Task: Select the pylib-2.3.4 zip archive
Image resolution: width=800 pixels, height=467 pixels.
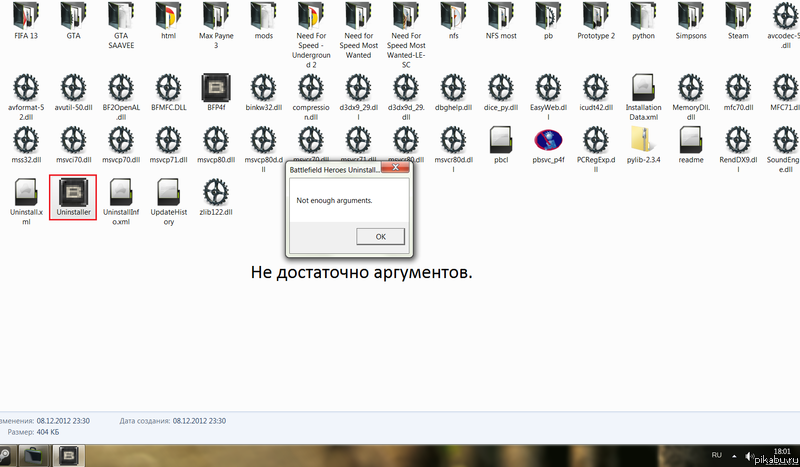Action: [643, 145]
